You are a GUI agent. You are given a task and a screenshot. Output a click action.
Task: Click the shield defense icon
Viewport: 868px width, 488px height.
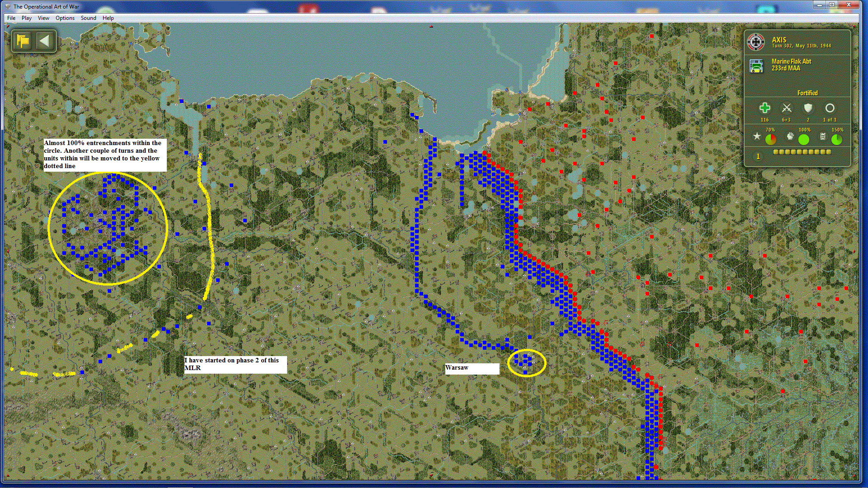coord(808,108)
